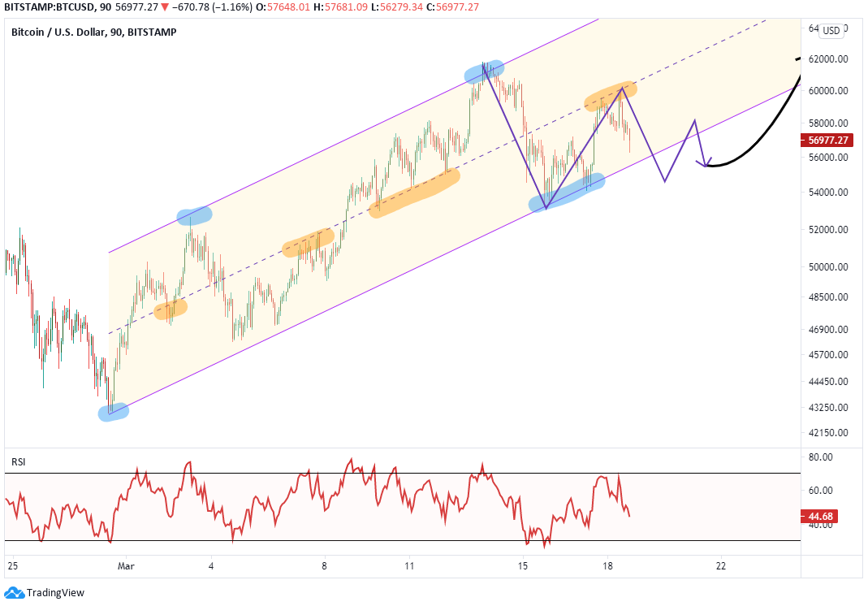Image resolution: width=868 pixels, height=606 pixels.
Task: Click the 22 date label on time axis
Action: click(721, 566)
